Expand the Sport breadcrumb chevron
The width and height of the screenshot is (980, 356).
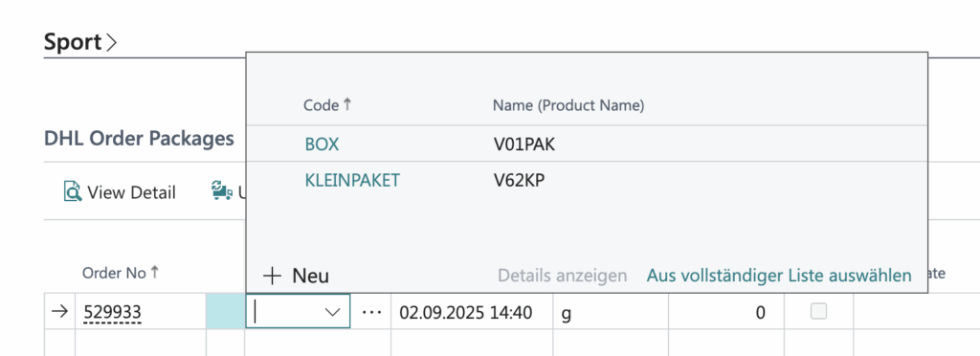[x=111, y=42]
